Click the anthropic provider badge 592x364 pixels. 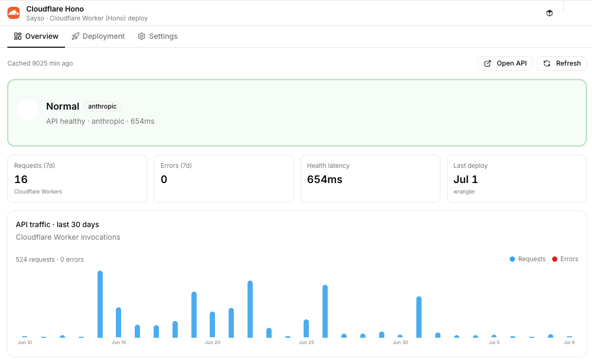tap(102, 106)
